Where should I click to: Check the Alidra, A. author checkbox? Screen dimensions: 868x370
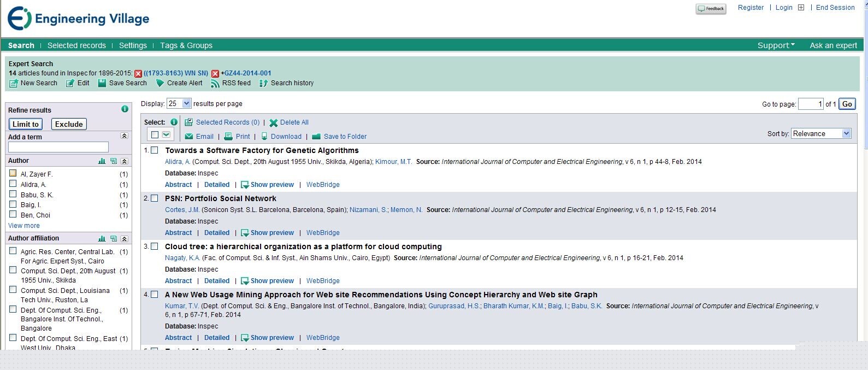(13, 184)
